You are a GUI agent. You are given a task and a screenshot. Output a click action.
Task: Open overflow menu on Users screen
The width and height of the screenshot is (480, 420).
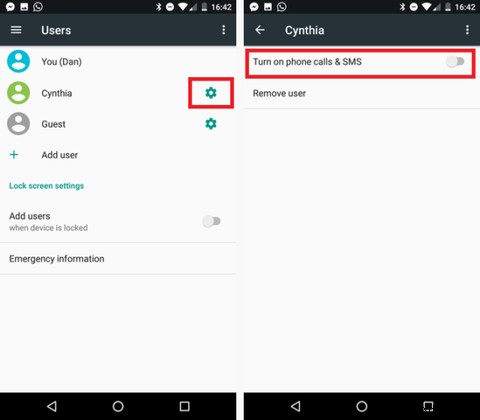click(224, 30)
